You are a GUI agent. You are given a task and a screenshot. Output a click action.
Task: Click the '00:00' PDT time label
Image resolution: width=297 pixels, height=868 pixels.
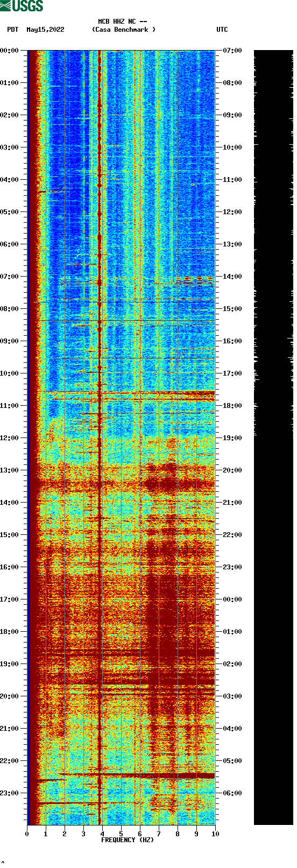(x=9, y=51)
